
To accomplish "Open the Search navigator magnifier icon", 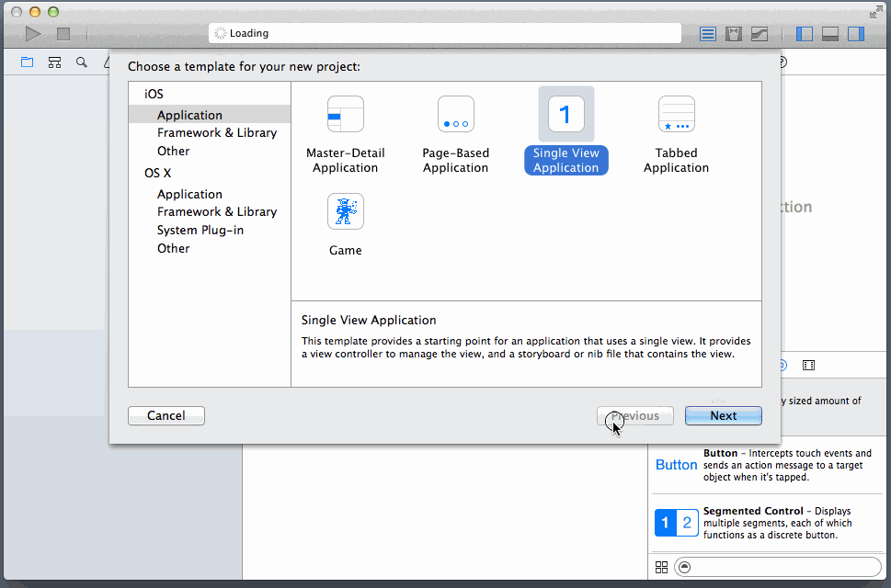I will 82,62.
